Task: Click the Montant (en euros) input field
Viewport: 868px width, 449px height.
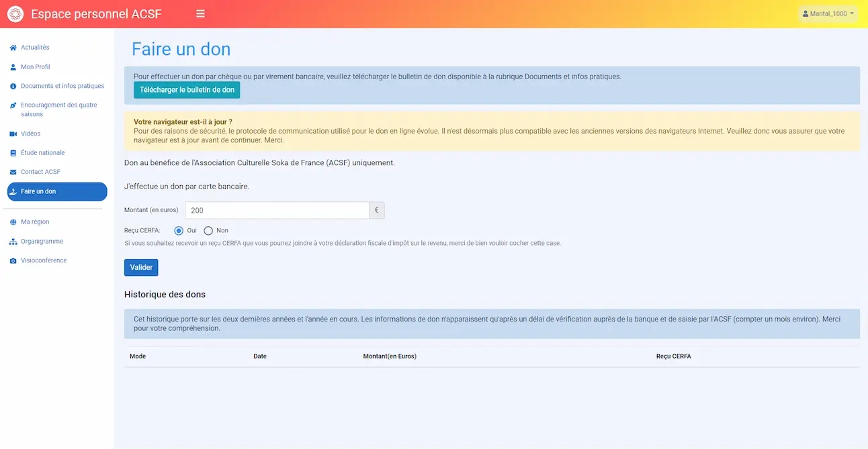Action: click(x=277, y=211)
